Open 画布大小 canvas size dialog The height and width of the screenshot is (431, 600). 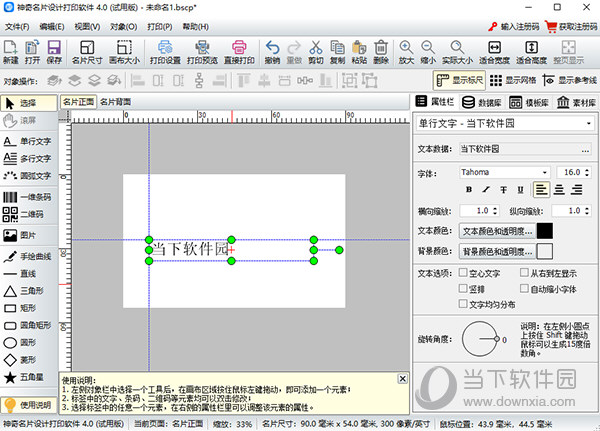pyautogui.click(x=124, y=52)
